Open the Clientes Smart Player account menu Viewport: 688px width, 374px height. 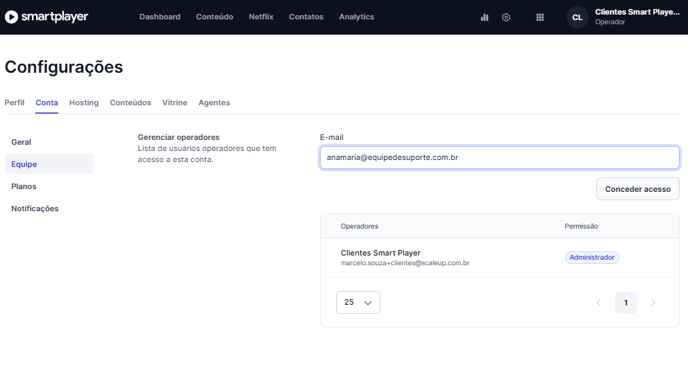click(x=637, y=17)
